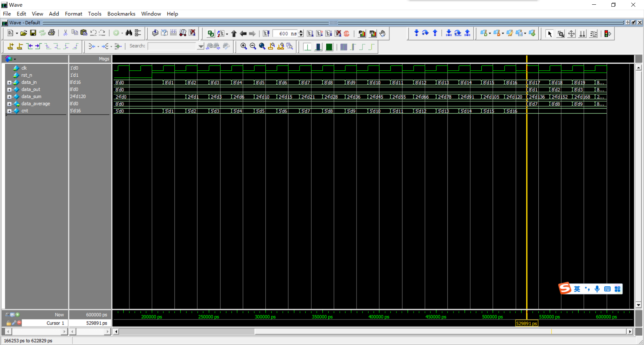Click the traffic light run icon
The width and height of the screenshot is (644, 345).
point(607,34)
